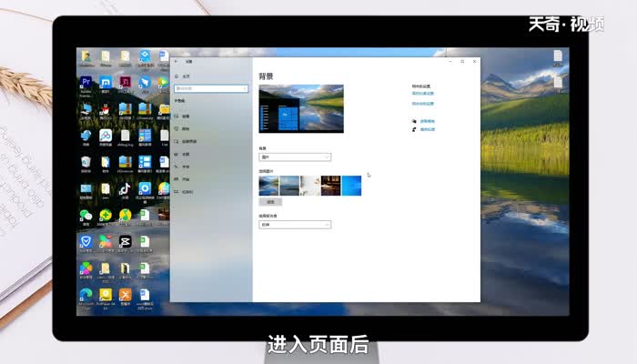This screenshot has width=637, height=364.
Task: Choose the blue Windows default wallpaper thumbnail
Action: tap(351, 186)
